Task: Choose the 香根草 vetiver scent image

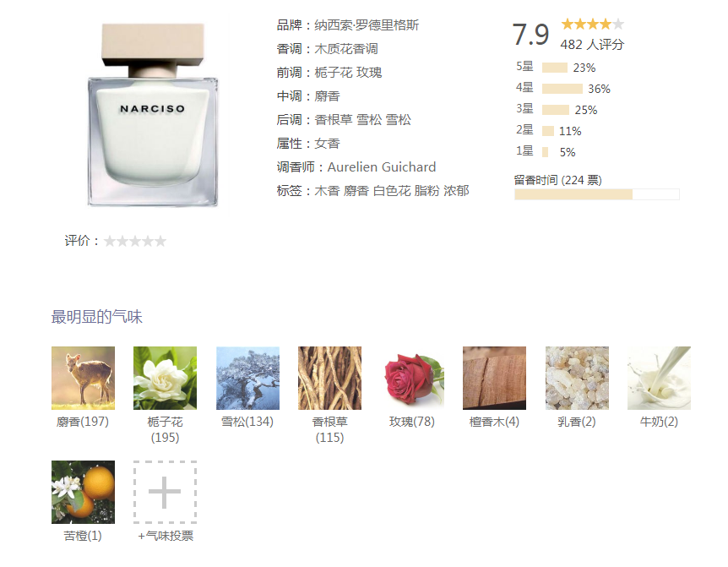Action: tap(329, 378)
